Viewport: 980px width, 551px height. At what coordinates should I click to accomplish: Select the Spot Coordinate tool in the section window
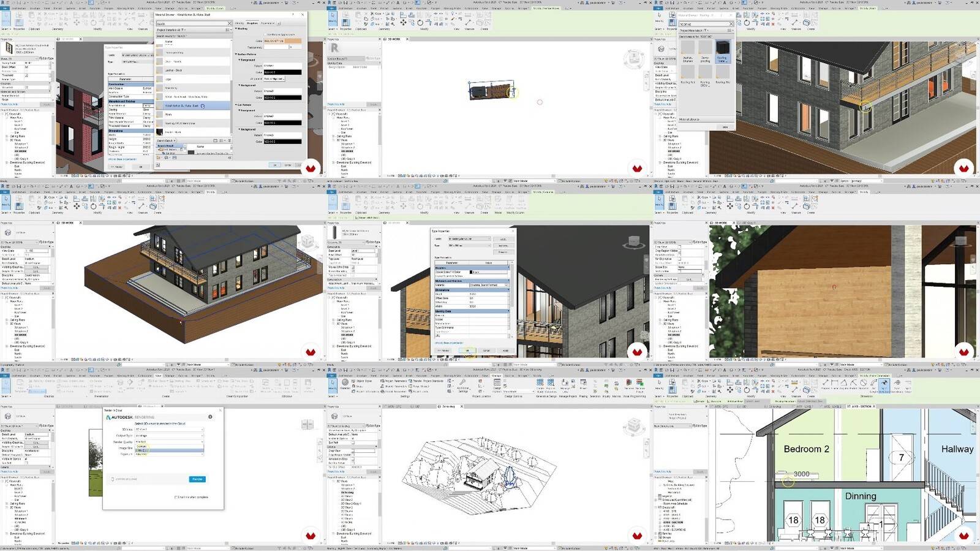click(x=897, y=386)
